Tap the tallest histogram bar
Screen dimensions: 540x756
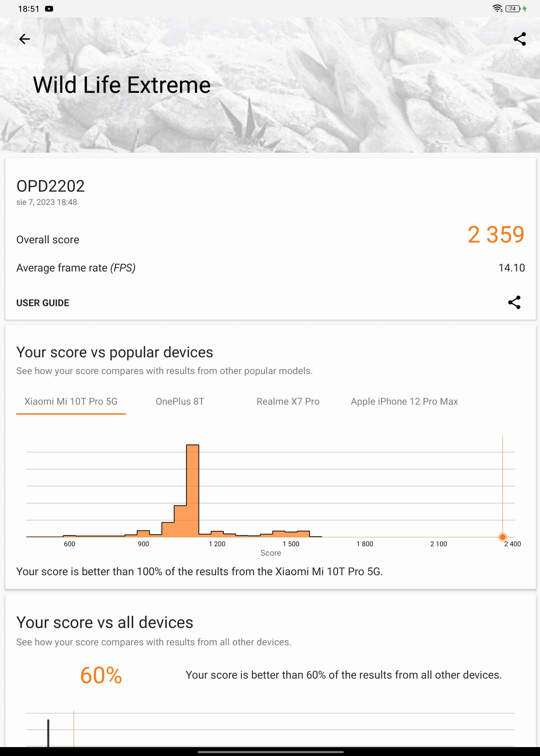click(x=193, y=491)
